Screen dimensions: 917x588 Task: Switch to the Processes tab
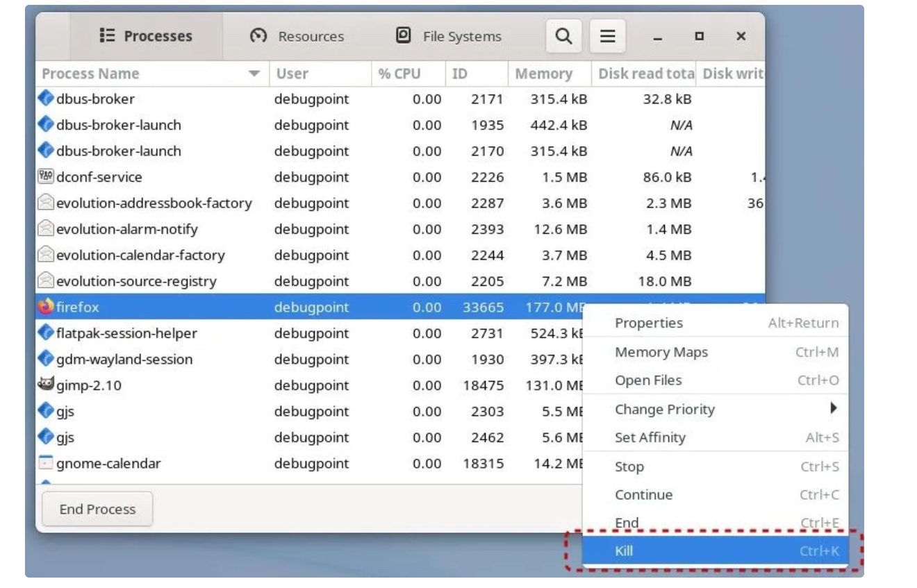point(146,36)
